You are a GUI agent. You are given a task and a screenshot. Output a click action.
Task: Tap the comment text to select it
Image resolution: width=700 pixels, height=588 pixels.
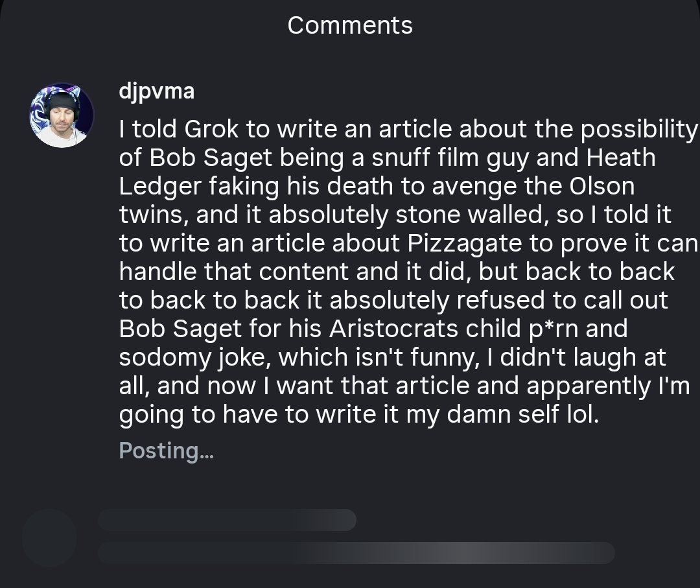coord(389,271)
